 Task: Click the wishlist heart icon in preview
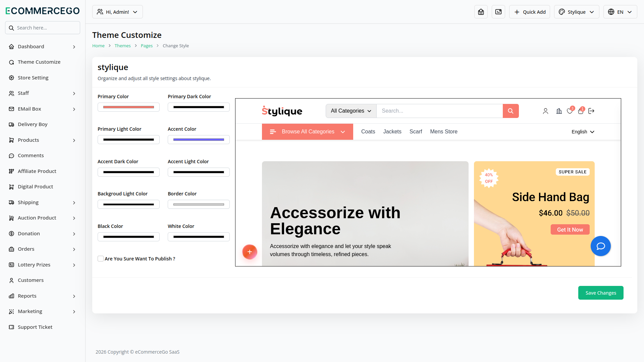tap(570, 111)
